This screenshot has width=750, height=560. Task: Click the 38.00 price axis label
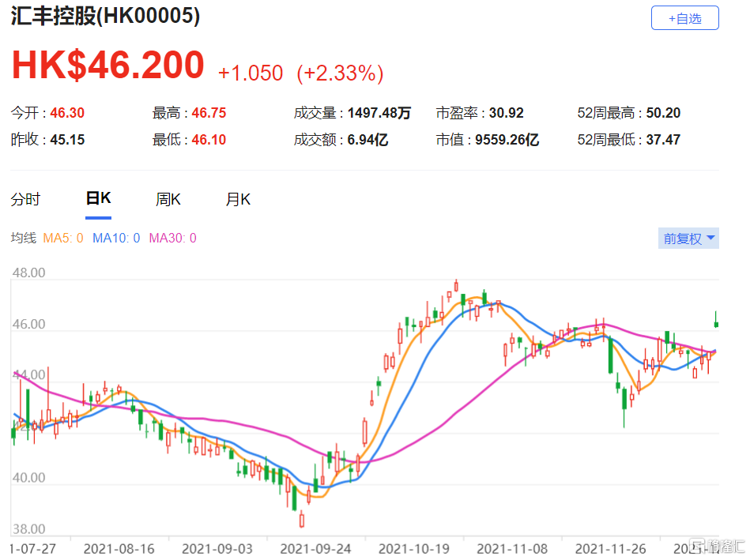click(28, 529)
